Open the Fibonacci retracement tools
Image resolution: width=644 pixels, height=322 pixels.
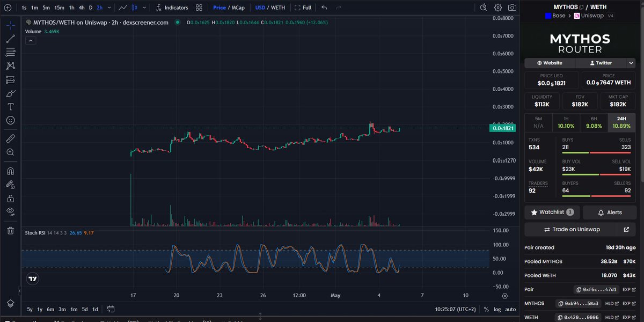click(x=10, y=52)
